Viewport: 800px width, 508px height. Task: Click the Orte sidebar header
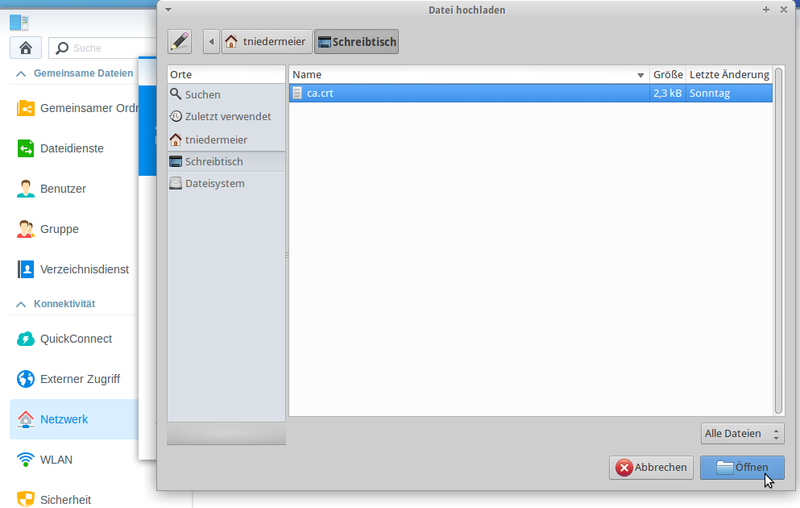(226, 74)
